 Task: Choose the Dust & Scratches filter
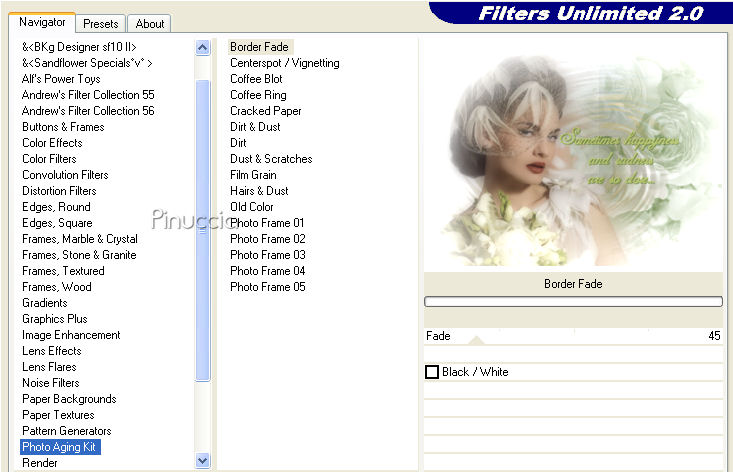[x=271, y=159]
